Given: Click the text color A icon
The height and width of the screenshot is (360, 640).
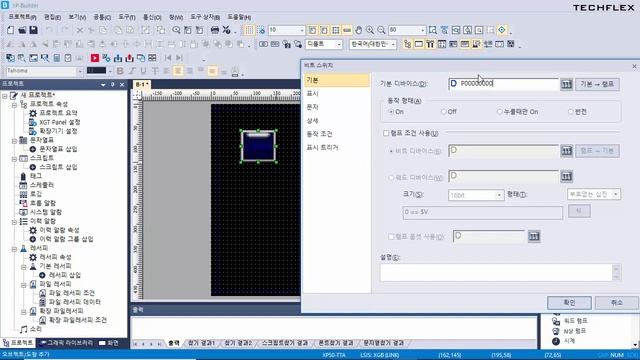Looking at the screenshot, I should 235,72.
